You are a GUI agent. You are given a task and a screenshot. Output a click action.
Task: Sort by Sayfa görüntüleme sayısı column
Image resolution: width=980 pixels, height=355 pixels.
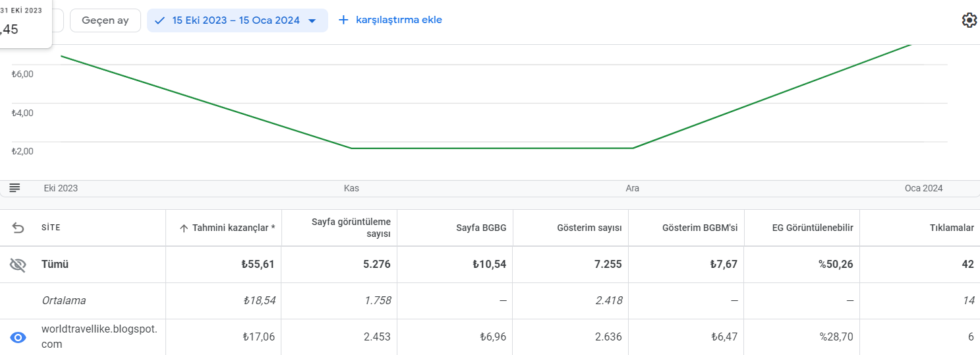[351, 228]
